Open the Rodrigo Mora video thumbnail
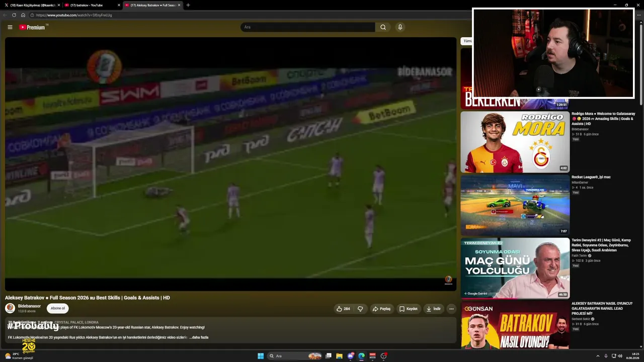Viewport: 644px width, 362px height. click(x=515, y=142)
